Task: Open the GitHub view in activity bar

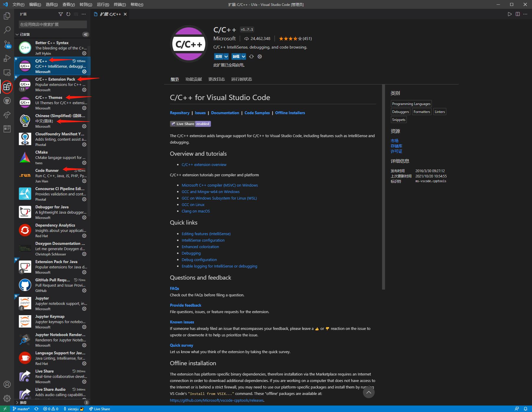Action: click(7, 101)
